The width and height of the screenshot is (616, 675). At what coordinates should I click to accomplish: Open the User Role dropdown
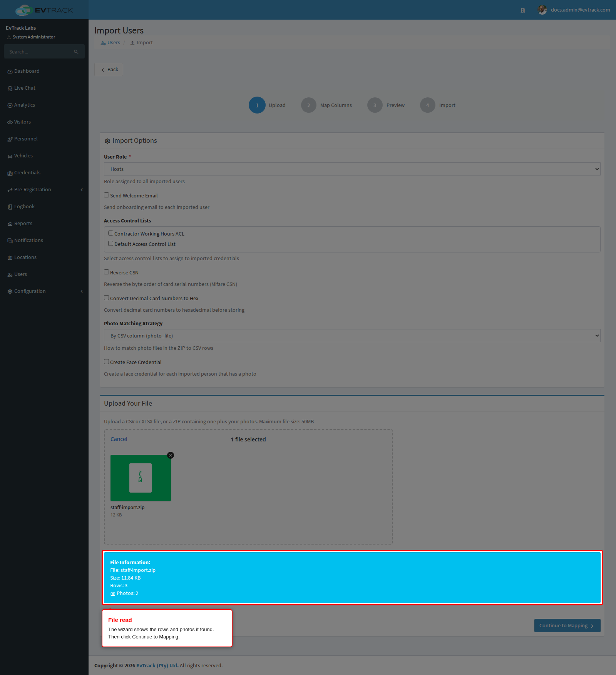click(x=352, y=169)
